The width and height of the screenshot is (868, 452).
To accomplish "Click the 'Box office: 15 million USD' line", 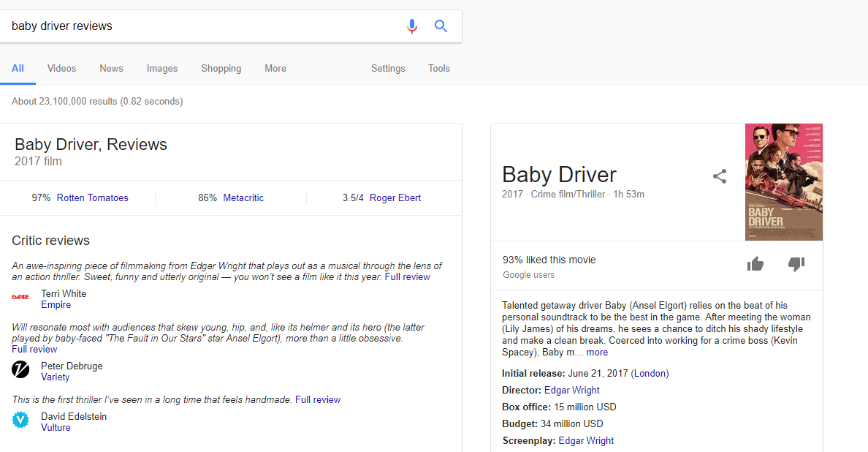I will click(559, 407).
